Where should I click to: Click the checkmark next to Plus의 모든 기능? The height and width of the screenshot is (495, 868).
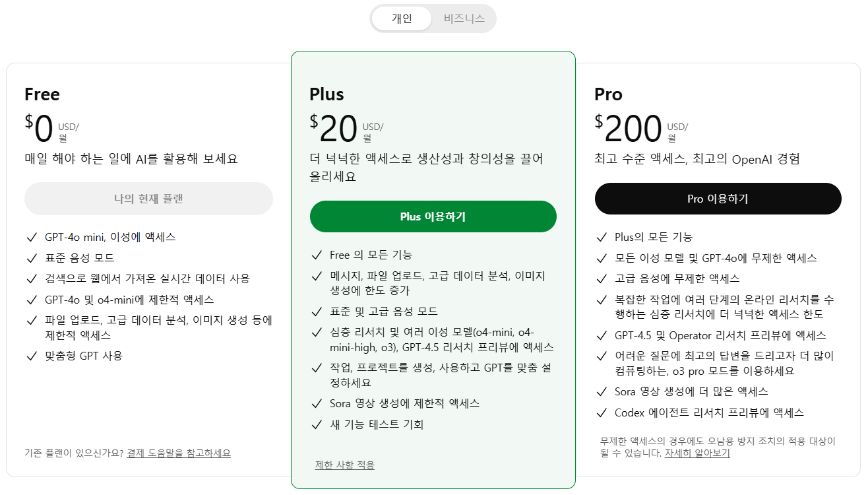point(602,237)
